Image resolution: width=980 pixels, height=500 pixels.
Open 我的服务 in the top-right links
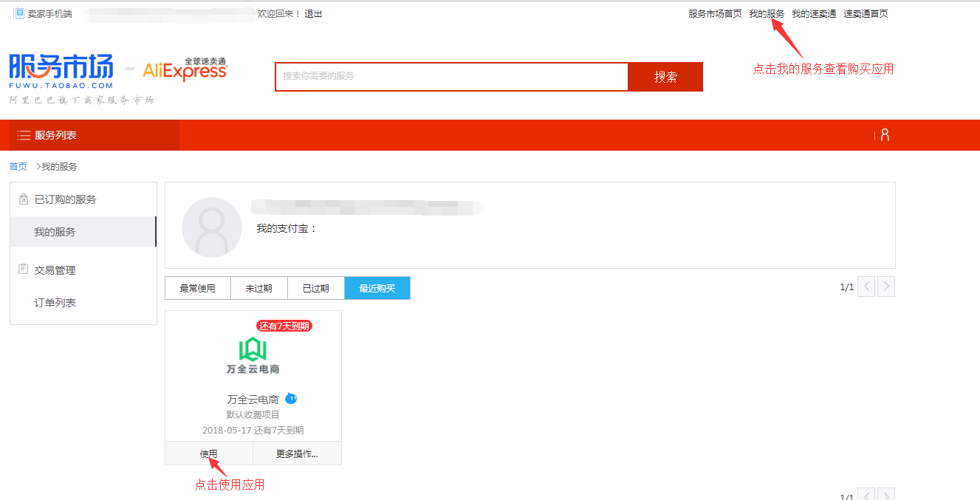tap(767, 14)
